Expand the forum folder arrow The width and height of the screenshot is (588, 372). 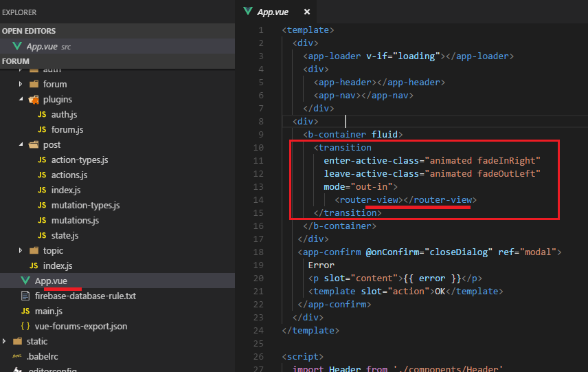point(20,84)
